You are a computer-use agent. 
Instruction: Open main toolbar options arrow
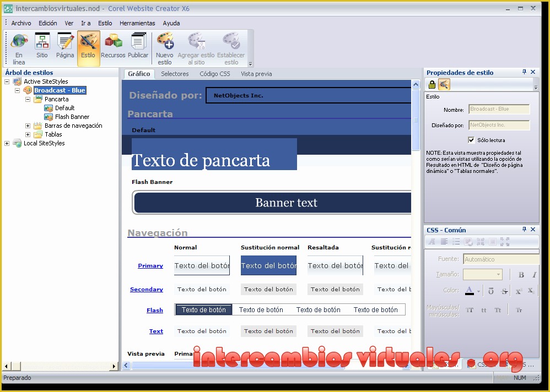pos(250,64)
